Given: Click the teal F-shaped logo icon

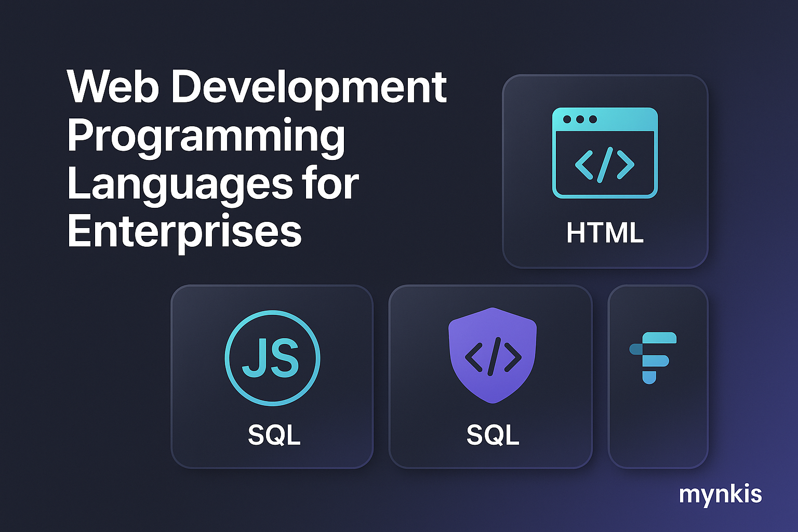Looking at the screenshot, I should click(653, 358).
